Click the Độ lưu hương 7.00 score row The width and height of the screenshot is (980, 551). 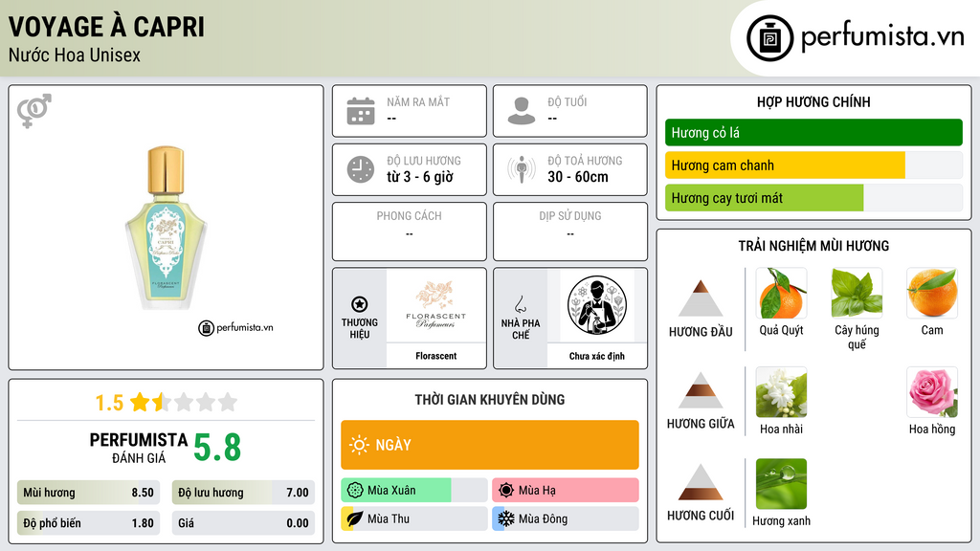tap(243, 493)
